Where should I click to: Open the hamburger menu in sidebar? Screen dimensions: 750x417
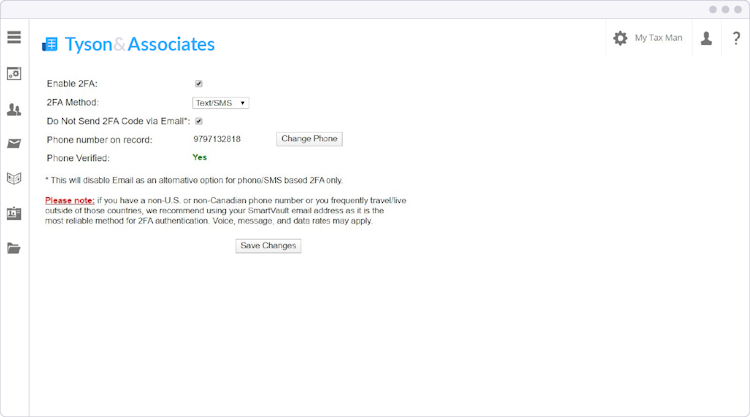[14, 37]
